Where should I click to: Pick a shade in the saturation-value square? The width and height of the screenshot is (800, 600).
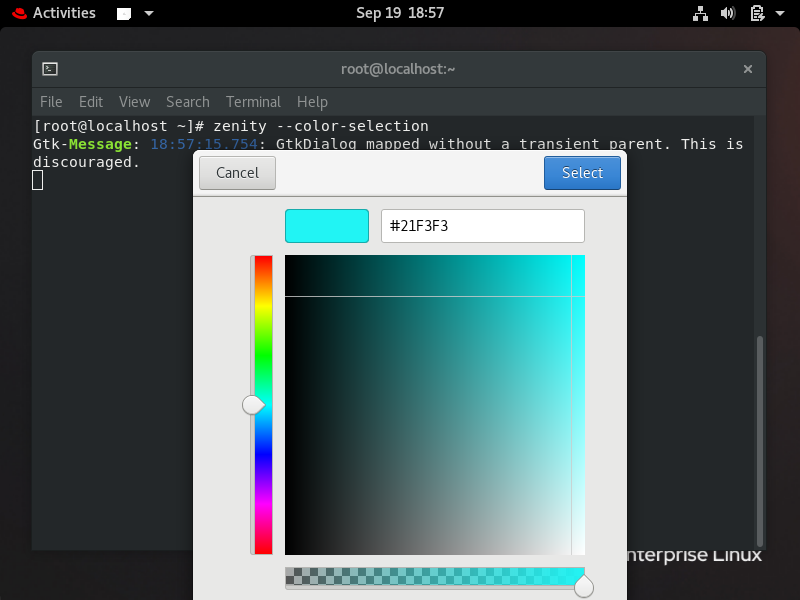435,405
